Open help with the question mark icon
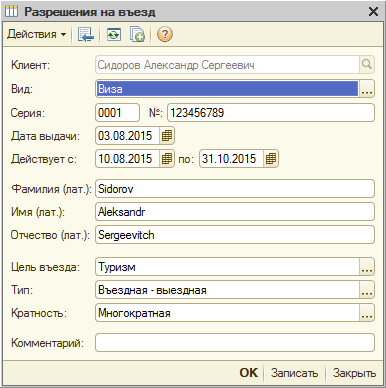The height and width of the screenshot is (388, 386). 165,34
